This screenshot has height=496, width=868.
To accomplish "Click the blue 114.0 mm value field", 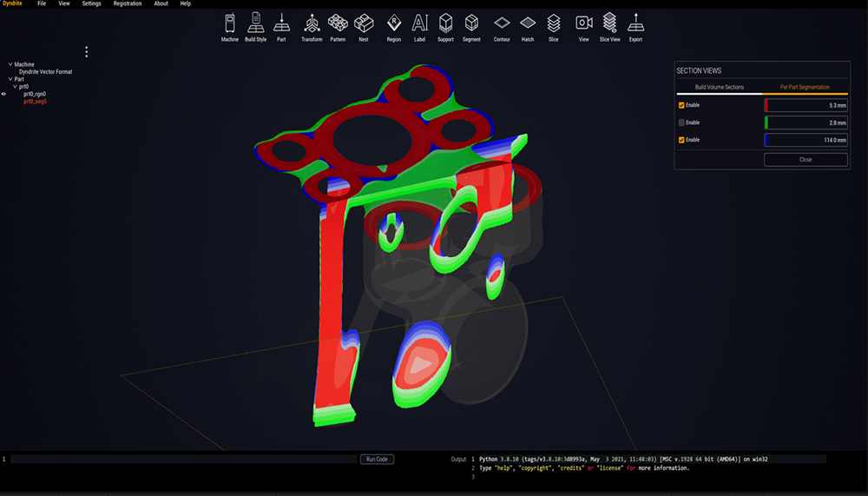I will [807, 140].
